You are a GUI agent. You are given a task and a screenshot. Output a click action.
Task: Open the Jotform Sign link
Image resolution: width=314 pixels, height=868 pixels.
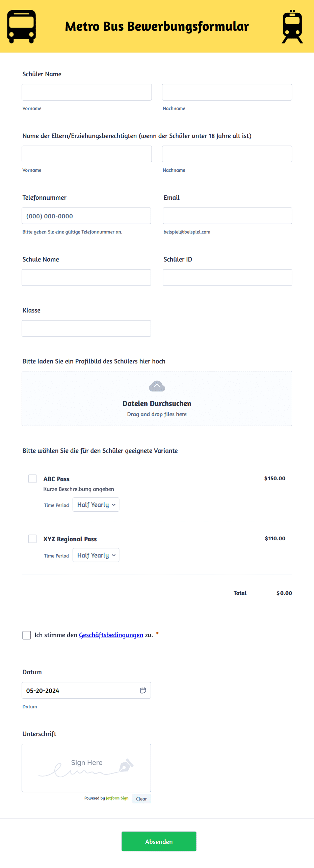point(117,798)
